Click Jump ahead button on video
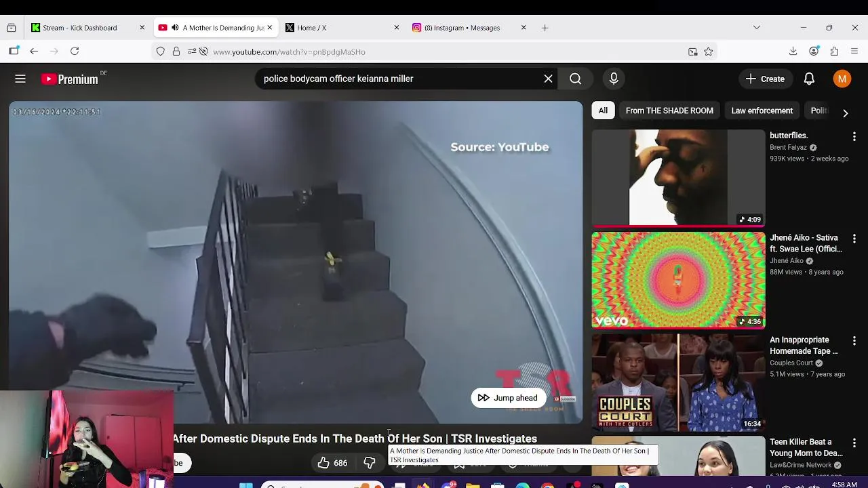 click(x=508, y=398)
